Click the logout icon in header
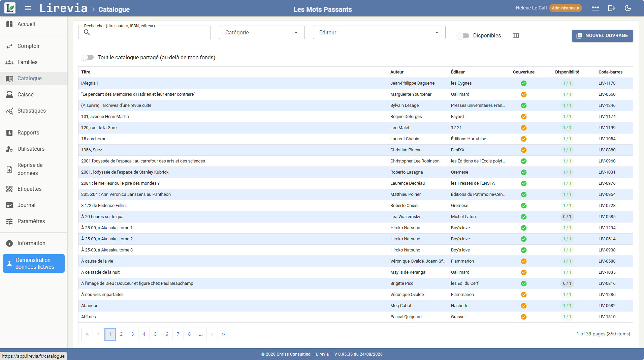Image resolution: width=644 pixels, height=360 pixels. [x=612, y=8]
